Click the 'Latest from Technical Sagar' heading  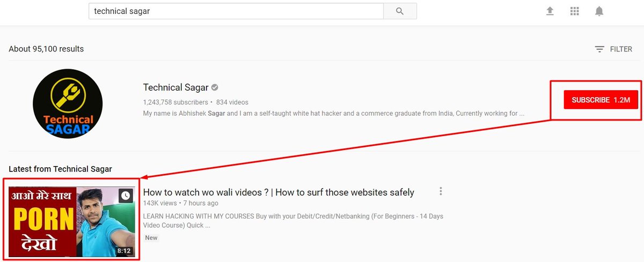(x=60, y=169)
